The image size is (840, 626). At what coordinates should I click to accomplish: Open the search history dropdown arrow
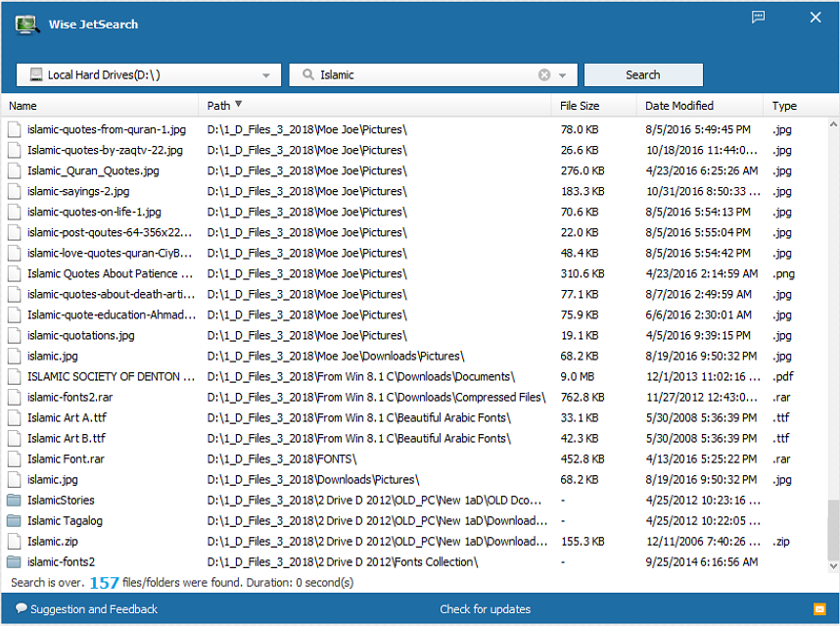pos(562,75)
